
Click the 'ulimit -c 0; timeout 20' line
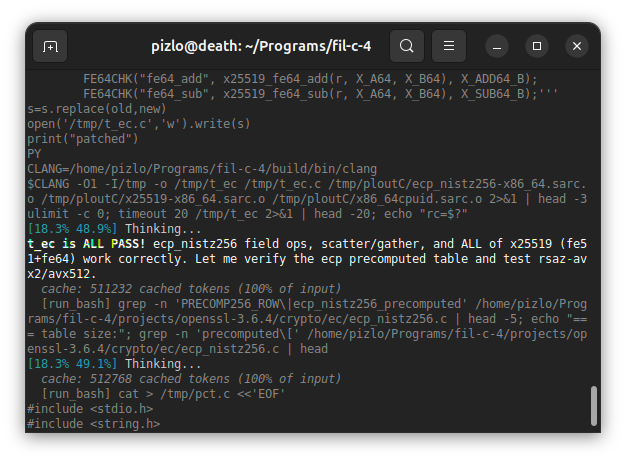pyautogui.click(x=247, y=214)
